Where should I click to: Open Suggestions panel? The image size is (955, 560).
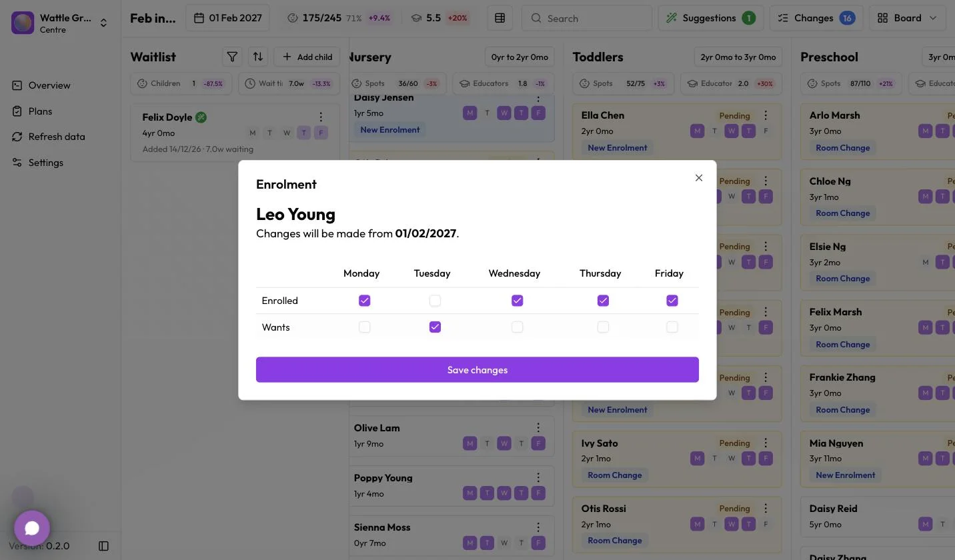pyautogui.click(x=710, y=18)
